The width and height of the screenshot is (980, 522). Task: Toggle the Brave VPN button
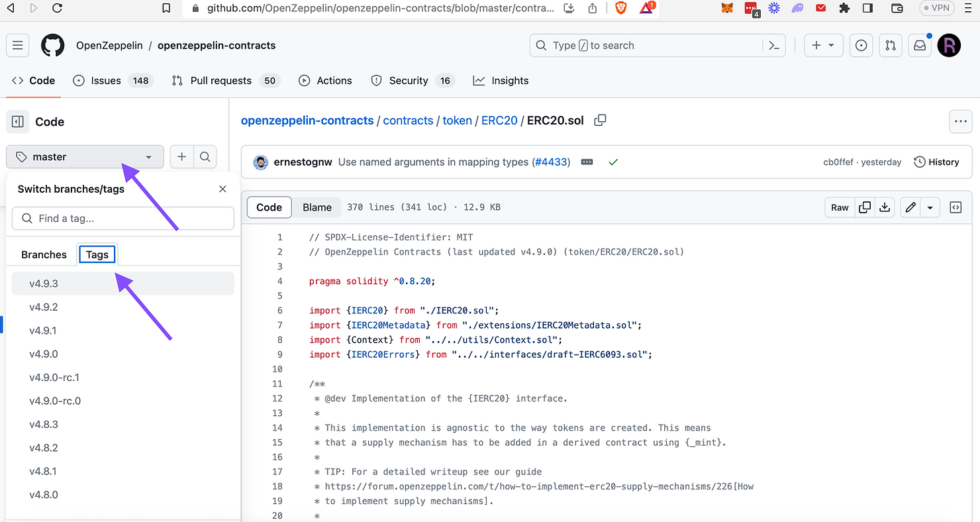pyautogui.click(x=937, y=8)
